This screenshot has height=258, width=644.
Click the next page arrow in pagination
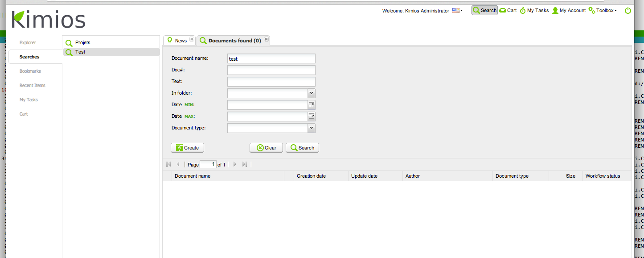pyautogui.click(x=234, y=164)
